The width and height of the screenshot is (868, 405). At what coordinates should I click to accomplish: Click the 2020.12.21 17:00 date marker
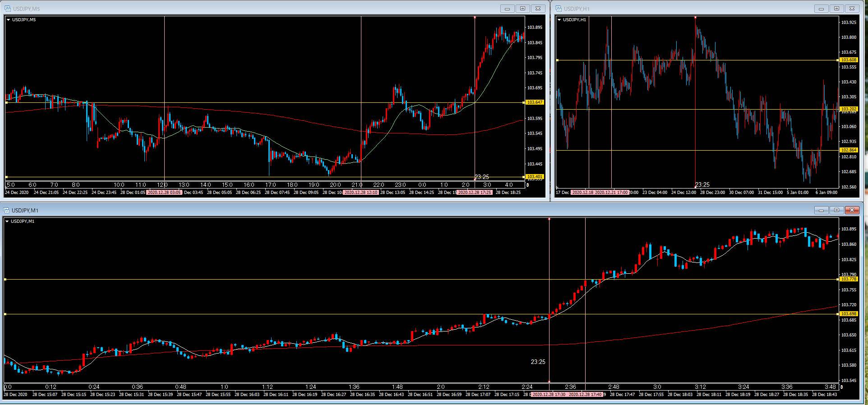[611, 193]
